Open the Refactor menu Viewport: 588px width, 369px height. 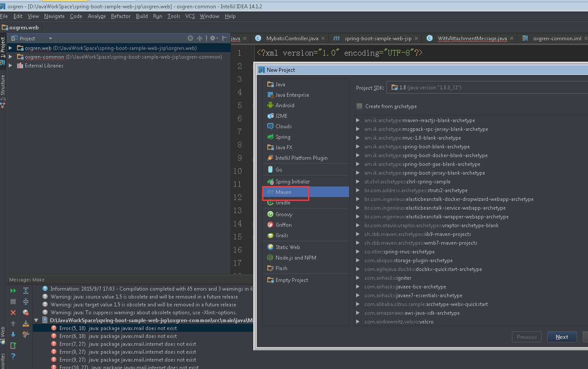point(120,16)
